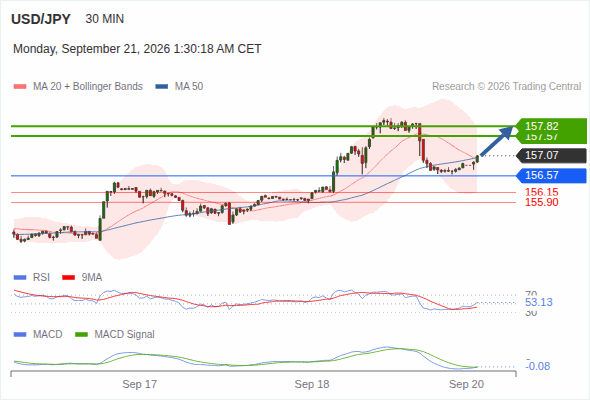Click the 156.57 blue pivot price tag
The width and height of the screenshot is (590, 400).
pos(552,175)
